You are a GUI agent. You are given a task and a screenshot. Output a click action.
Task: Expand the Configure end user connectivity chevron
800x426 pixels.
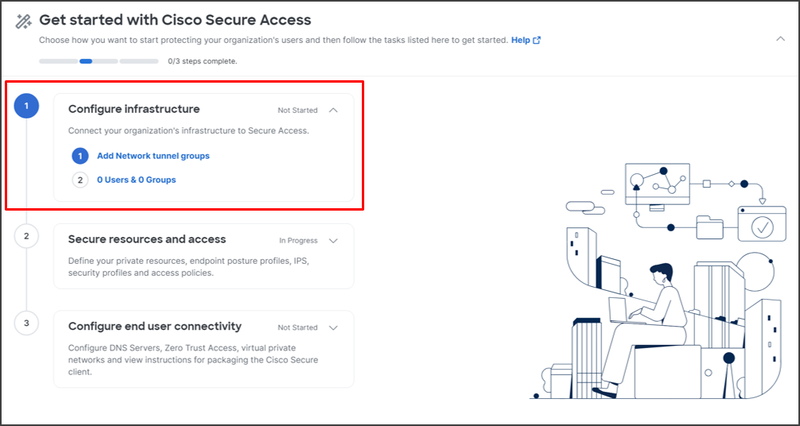[334, 328]
